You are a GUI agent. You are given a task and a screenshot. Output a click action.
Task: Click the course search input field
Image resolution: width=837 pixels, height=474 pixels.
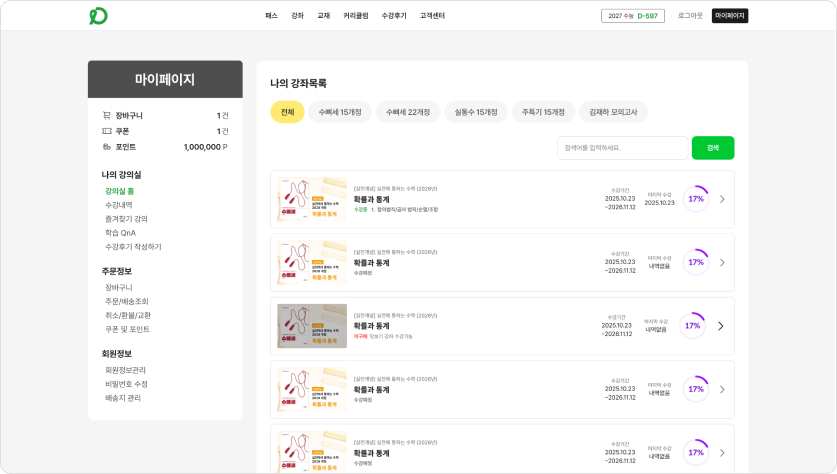(x=621, y=148)
